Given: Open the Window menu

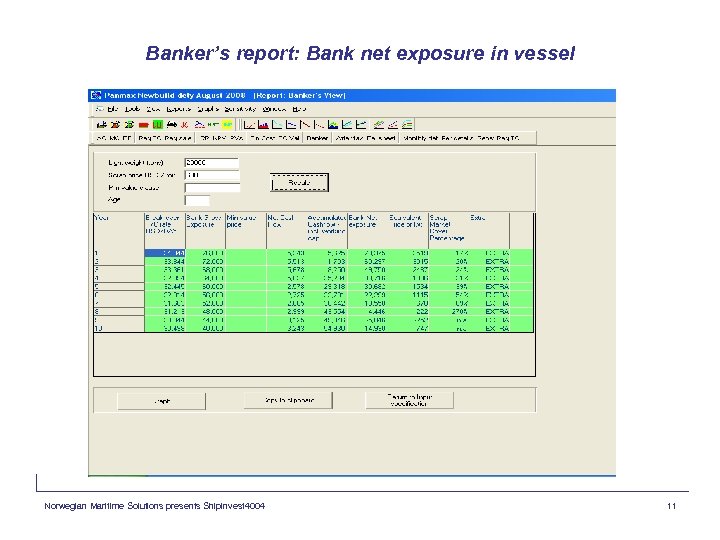Looking at the screenshot, I should pos(274,109).
